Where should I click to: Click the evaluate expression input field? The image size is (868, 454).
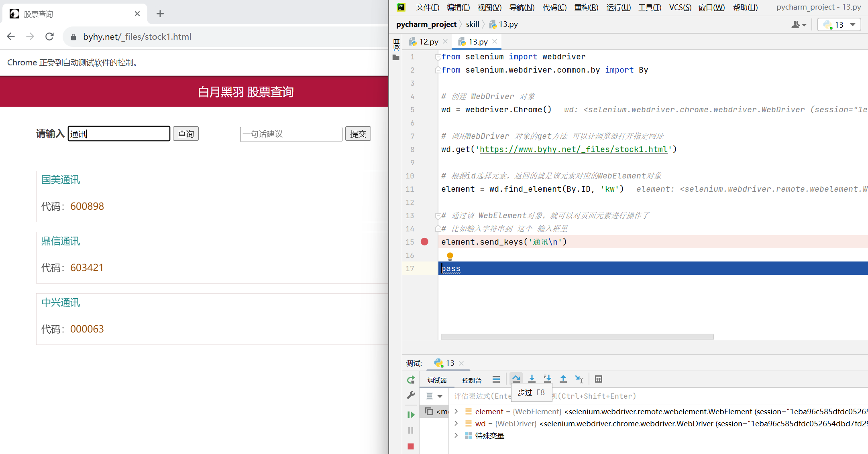click(658, 396)
